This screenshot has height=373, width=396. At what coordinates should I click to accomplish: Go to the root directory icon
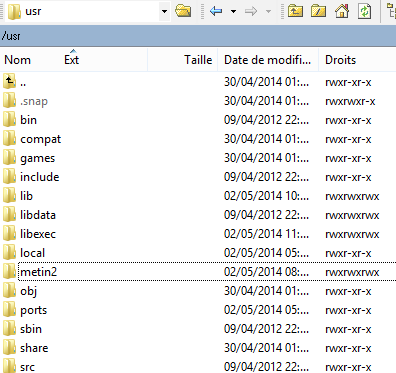[x=318, y=11]
